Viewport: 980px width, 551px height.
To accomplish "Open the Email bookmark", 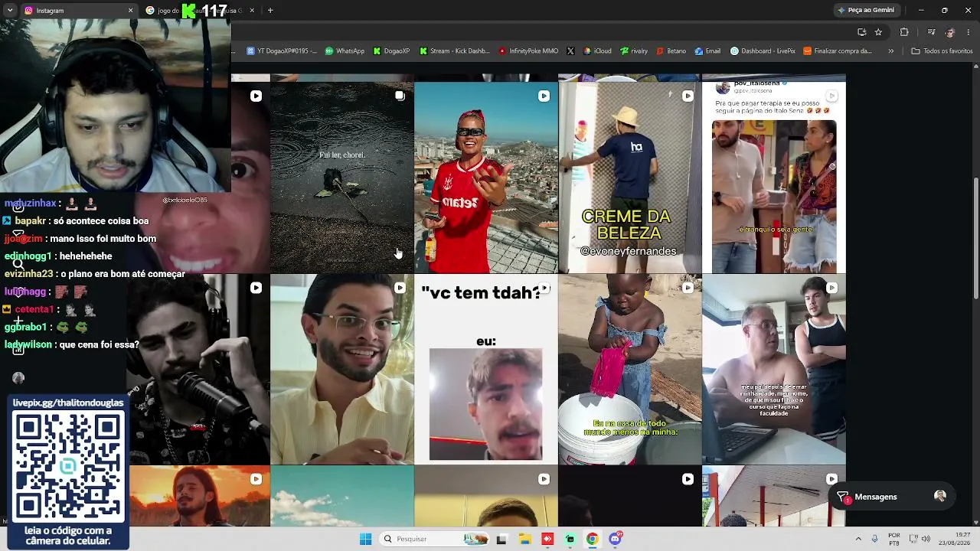I will coord(707,51).
